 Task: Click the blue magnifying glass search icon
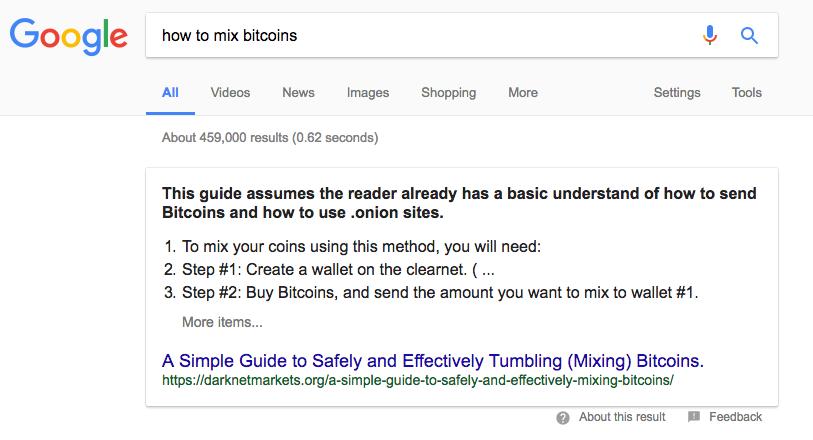749,36
